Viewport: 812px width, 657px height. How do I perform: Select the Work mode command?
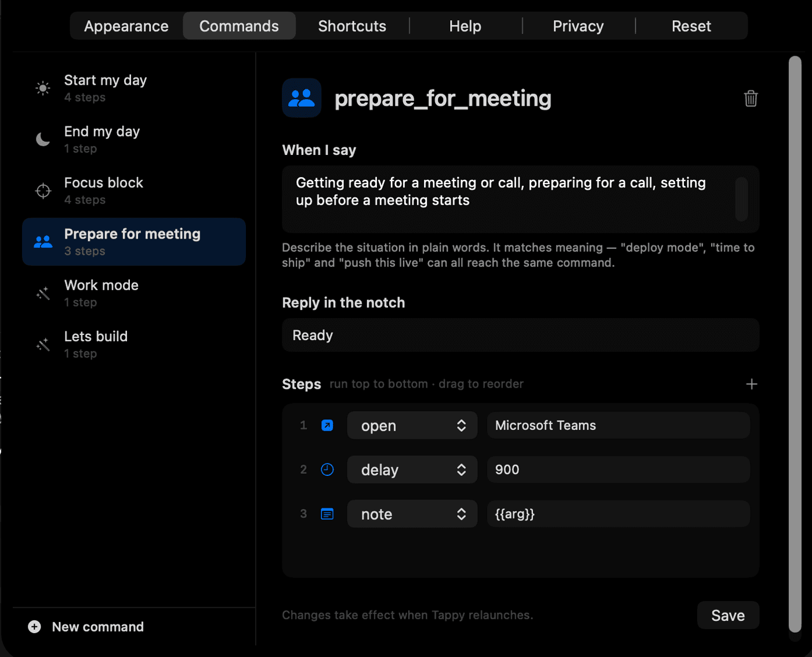point(134,293)
